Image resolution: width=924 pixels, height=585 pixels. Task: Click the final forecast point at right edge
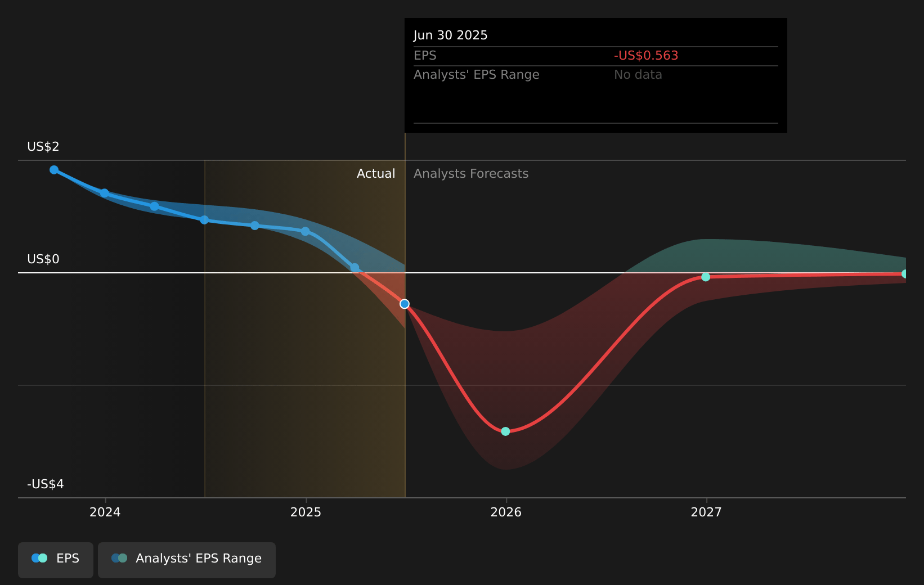(905, 274)
